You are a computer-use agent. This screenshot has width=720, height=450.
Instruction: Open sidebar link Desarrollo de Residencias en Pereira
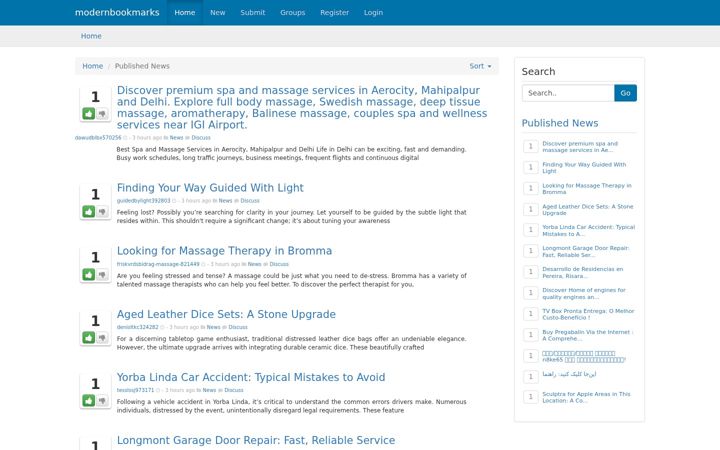pyautogui.click(x=583, y=273)
